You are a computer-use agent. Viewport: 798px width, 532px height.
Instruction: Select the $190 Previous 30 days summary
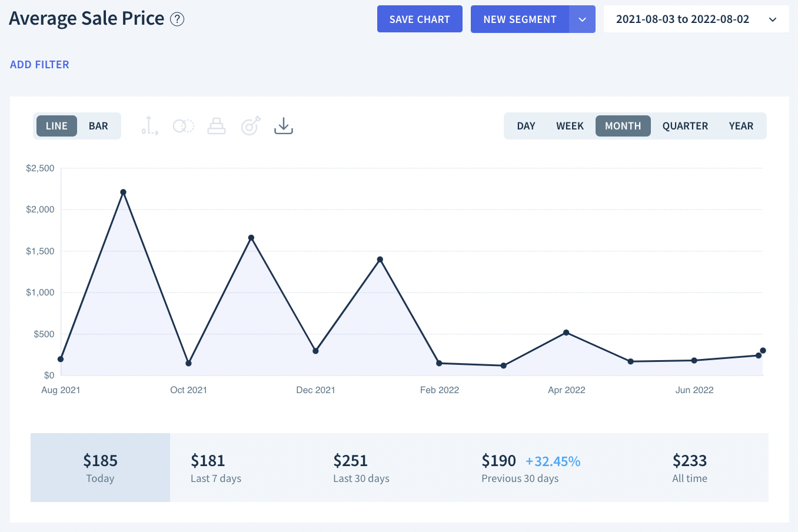[x=520, y=468]
